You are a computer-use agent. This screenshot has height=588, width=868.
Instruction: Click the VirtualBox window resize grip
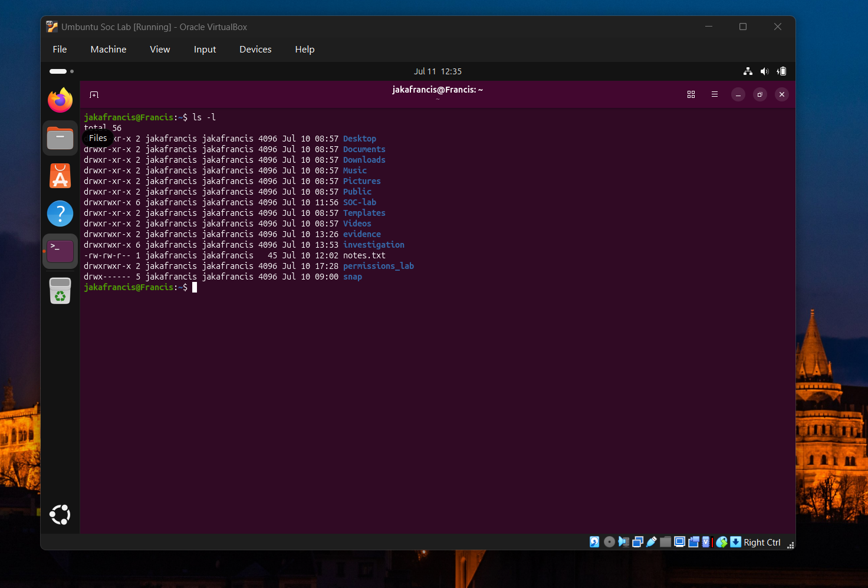(791, 545)
